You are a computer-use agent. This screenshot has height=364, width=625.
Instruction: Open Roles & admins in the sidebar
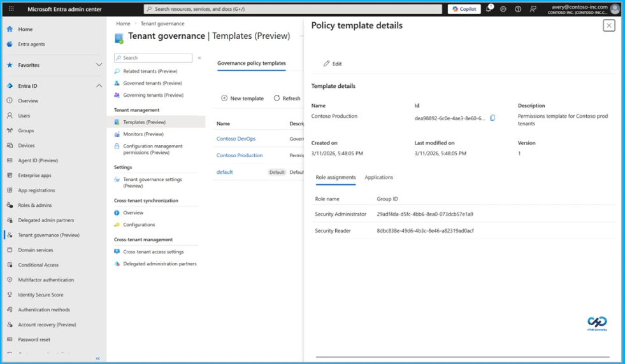[x=34, y=205]
